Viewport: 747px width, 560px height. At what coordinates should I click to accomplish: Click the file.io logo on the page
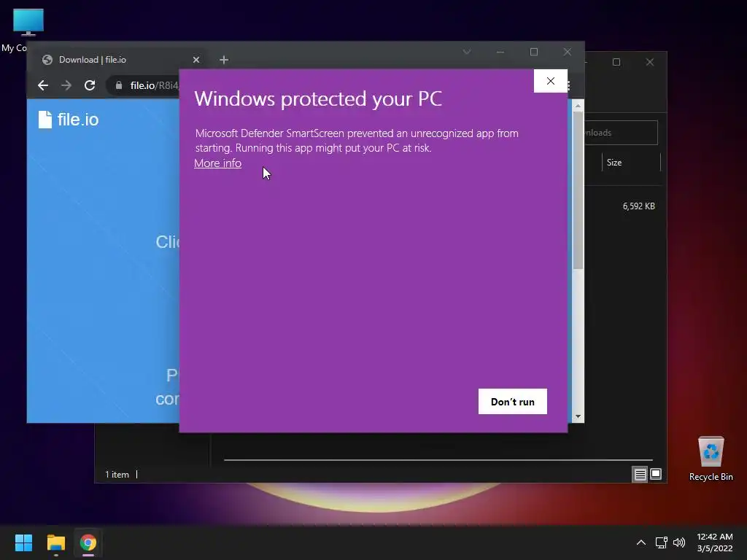[x=69, y=120]
